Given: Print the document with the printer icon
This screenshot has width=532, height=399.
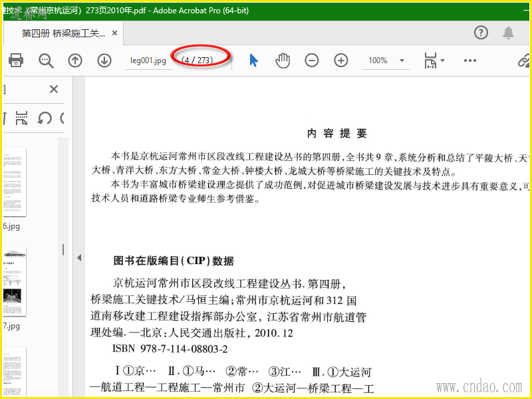Looking at the screenshot, I should pos(15,61).
